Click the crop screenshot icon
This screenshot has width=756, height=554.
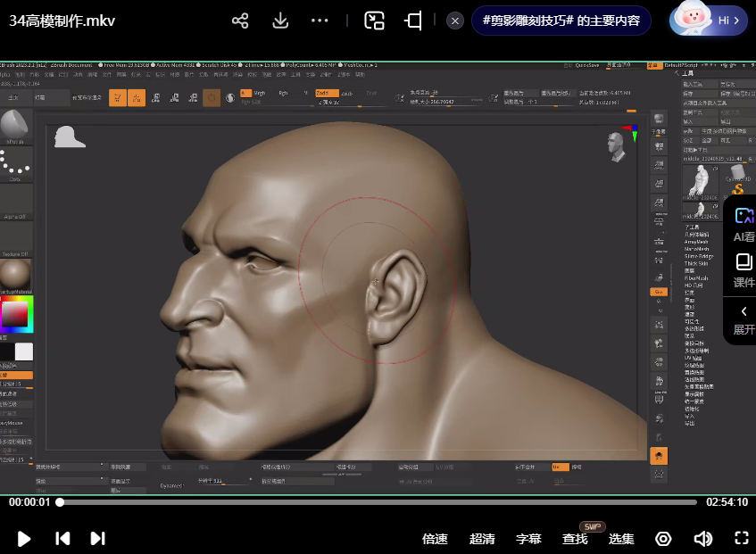tap(413, 21)
